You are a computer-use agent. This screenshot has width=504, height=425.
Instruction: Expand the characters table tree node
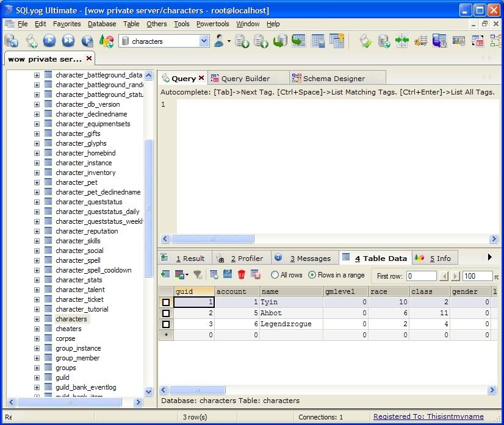[37, 320]
